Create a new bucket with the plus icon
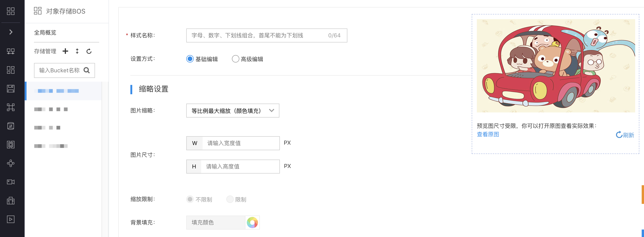The height and width of the screenshot is (237, 644). (x=65, y=51)
